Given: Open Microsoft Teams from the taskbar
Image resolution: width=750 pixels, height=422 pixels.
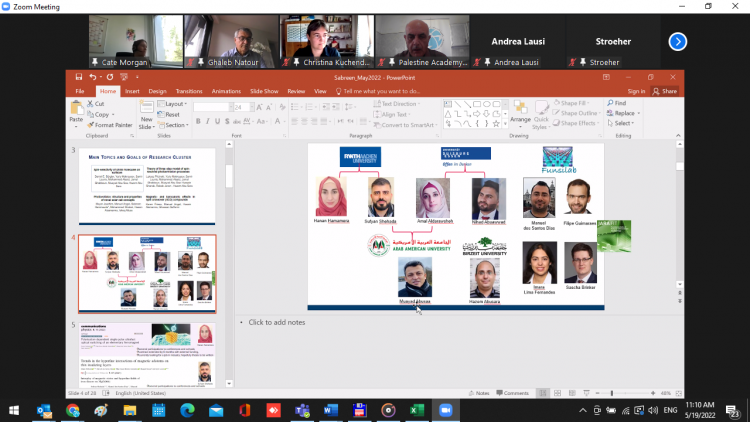Looking at the screenshot, I should tap(302, 410).
